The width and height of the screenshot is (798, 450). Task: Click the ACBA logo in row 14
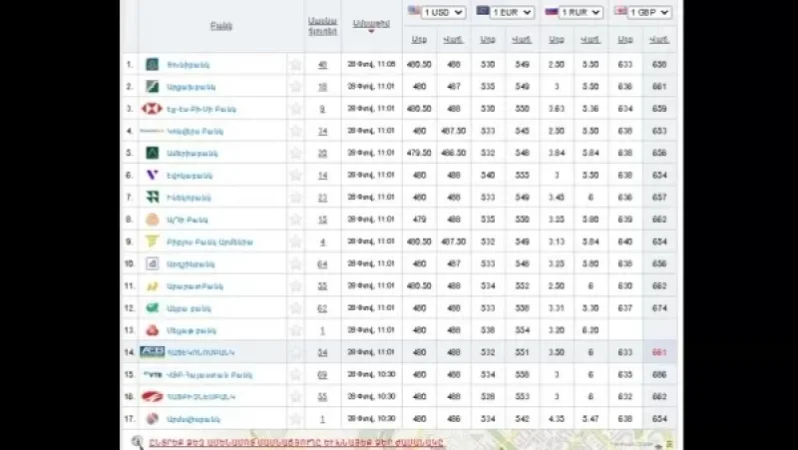(x=152, y=352)
